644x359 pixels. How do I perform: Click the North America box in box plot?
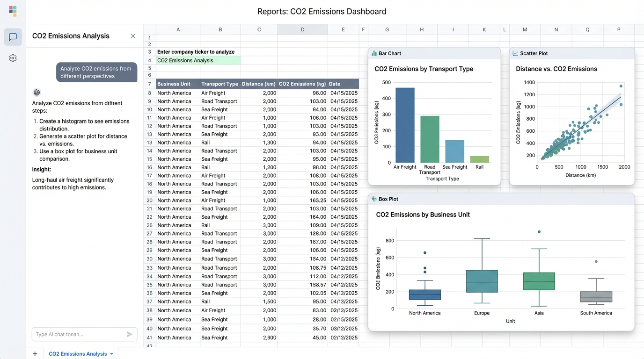425,295
